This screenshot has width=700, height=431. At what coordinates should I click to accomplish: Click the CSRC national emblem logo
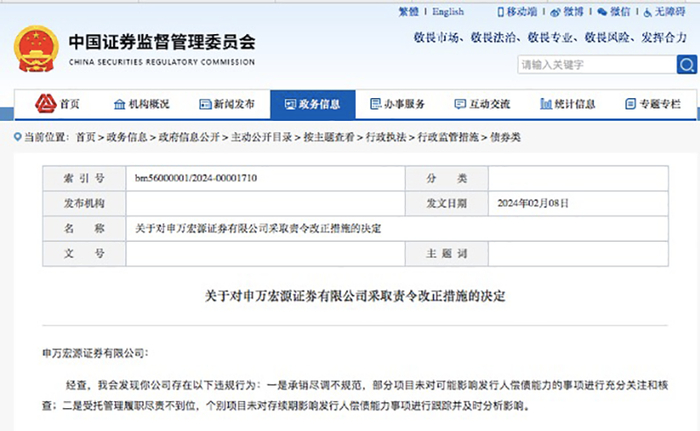[x=36, y=50]
